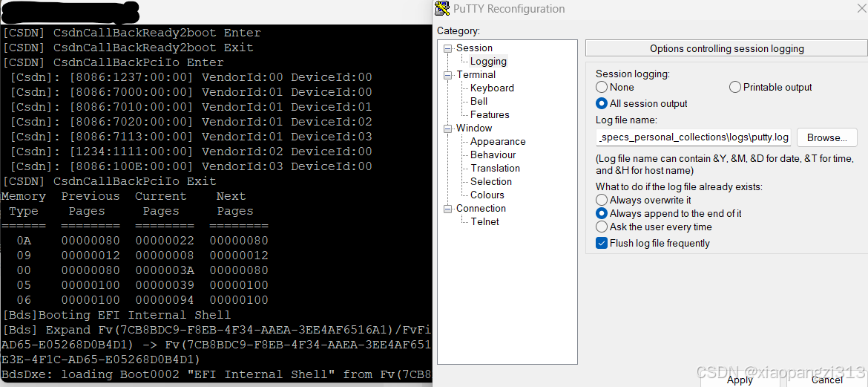Click the [8086:7020:00:00] terminal line
The width and height of the screenshot is (868, 387).
click(191, 122)
